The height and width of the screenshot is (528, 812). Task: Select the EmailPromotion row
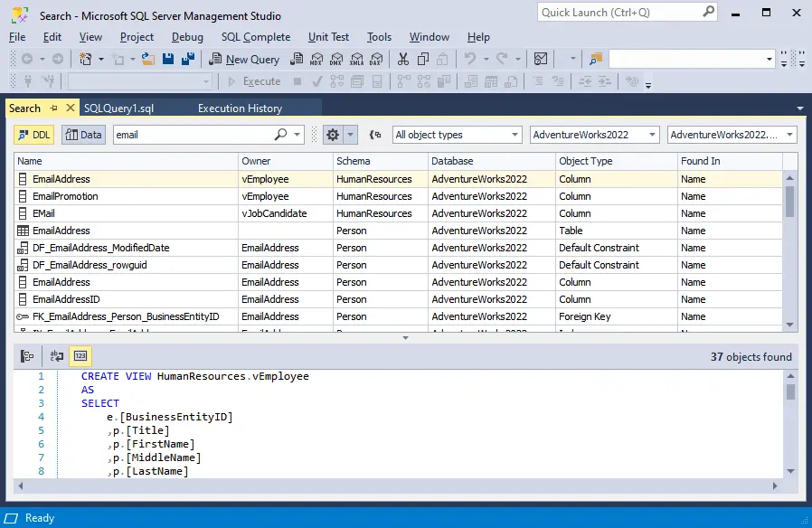[398, 196]
